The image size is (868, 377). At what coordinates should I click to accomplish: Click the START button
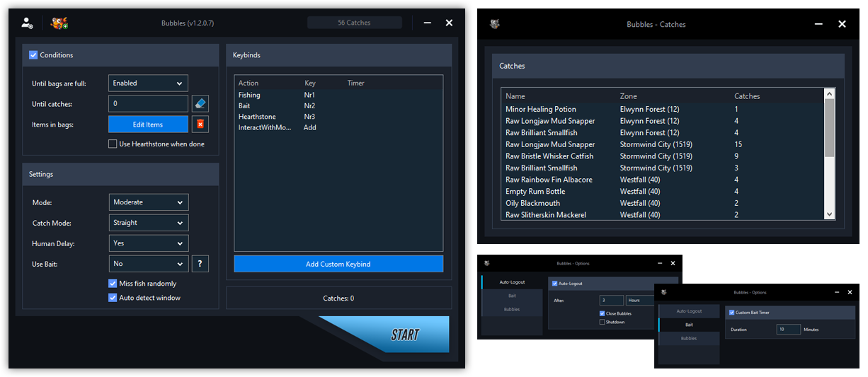404,335
